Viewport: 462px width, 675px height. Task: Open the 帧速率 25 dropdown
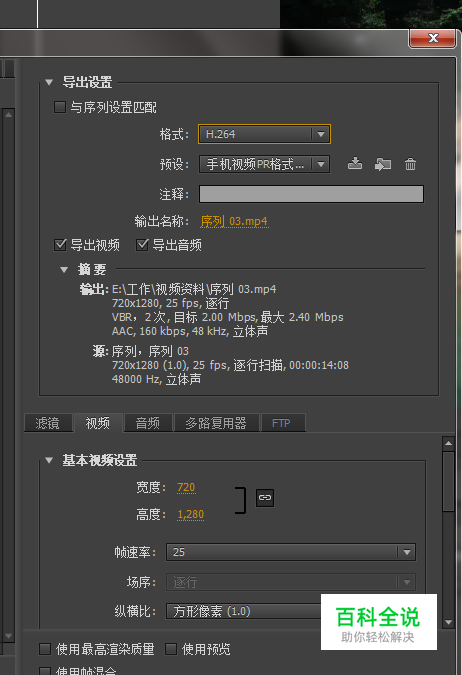(291, 552)
